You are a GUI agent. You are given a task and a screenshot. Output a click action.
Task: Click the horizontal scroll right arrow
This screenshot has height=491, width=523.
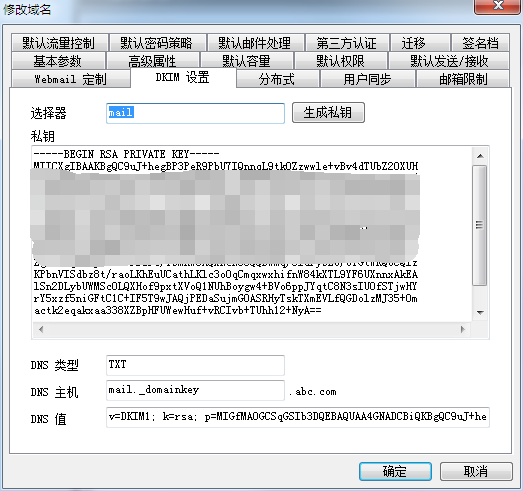pos(463,330)
